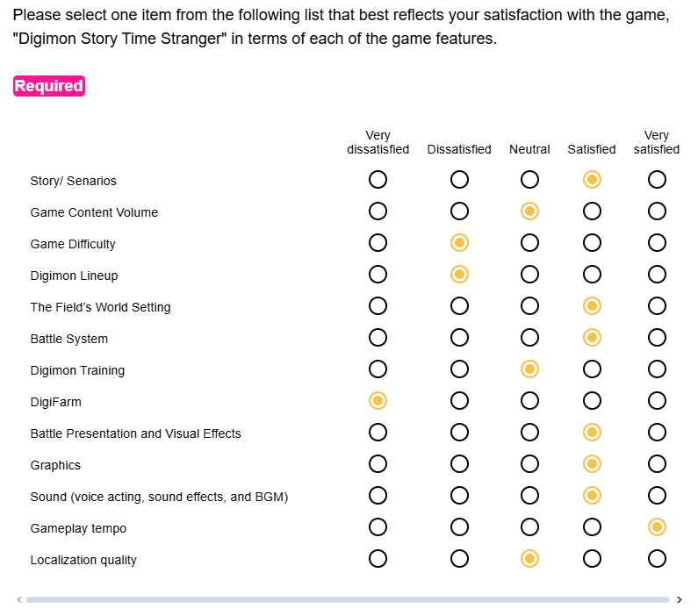698x616 pixels.
Task: Mark Localization quality as Very dissatisfied
Action: point(378,559)
